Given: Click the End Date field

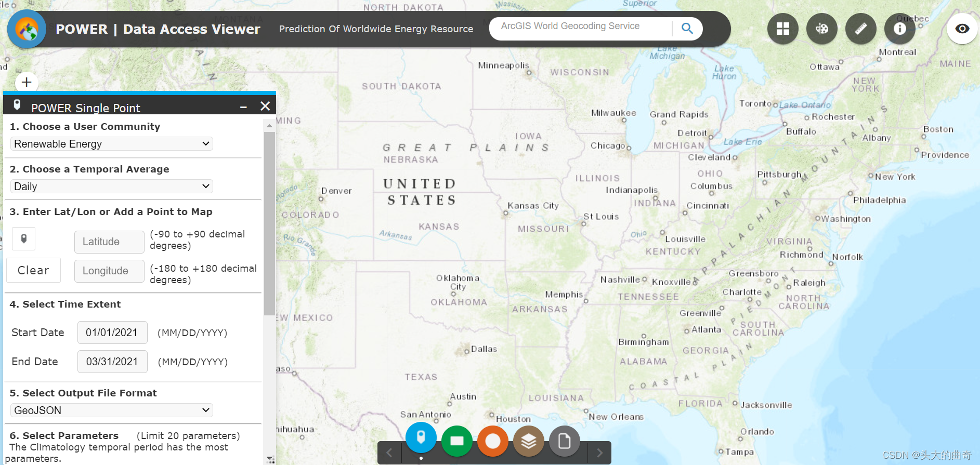Looking at the screenshot, I should point(112,362).
